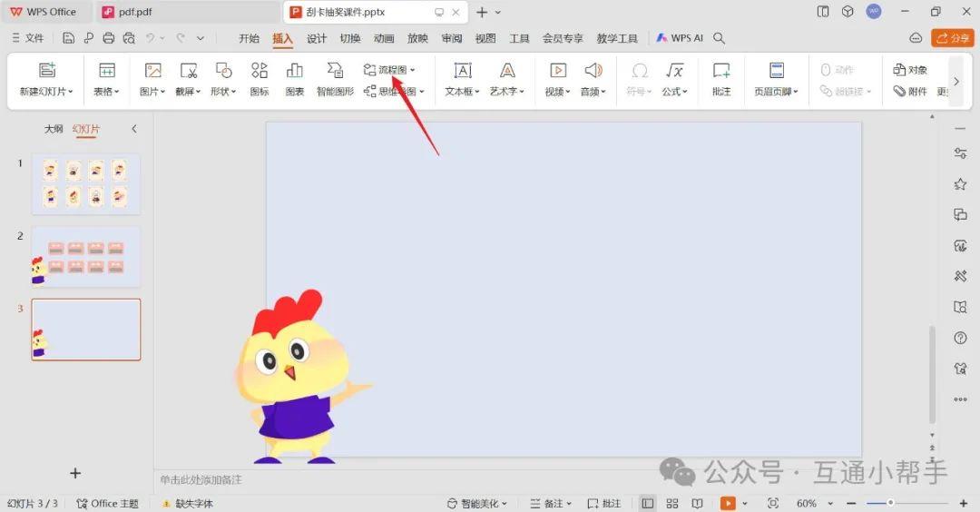Open the Formula (公式) tool
Viewport: 980px width, 512px height.
click(674, 79)
